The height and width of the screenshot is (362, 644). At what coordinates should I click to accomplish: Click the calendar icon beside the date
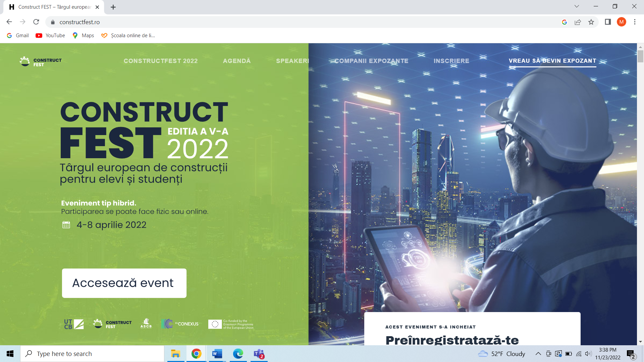pyautogui.click(x=66, y=225)
